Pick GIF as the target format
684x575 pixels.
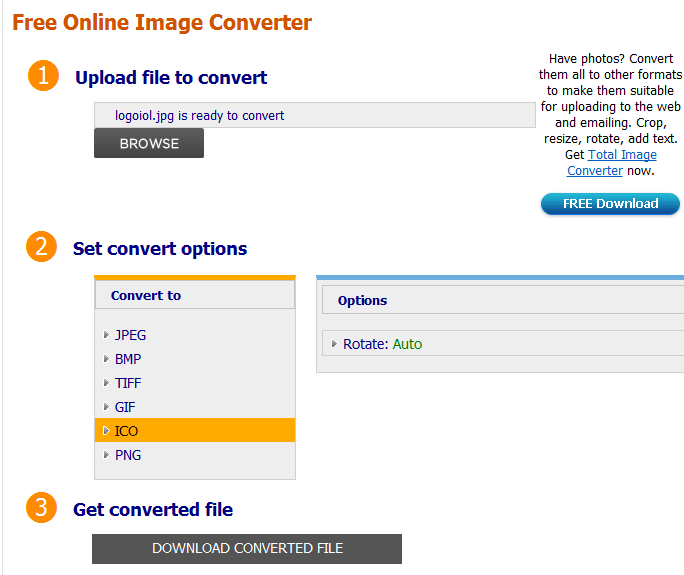(x=125, y=407)
